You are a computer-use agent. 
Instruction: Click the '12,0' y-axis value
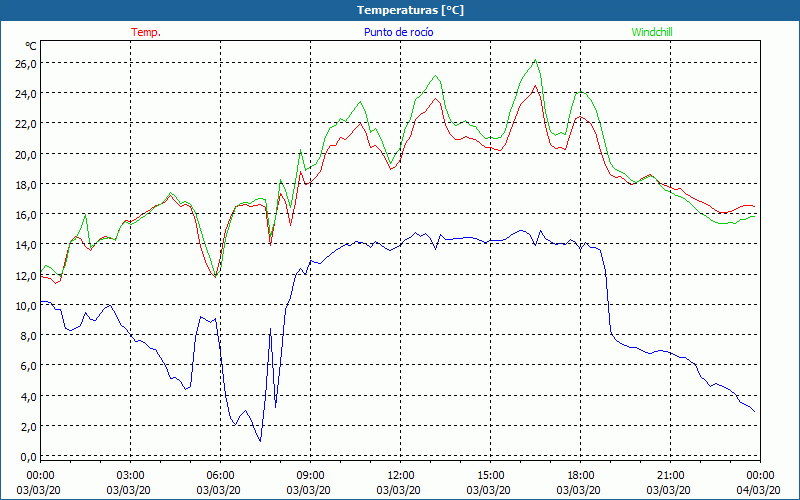click(26, 276)
